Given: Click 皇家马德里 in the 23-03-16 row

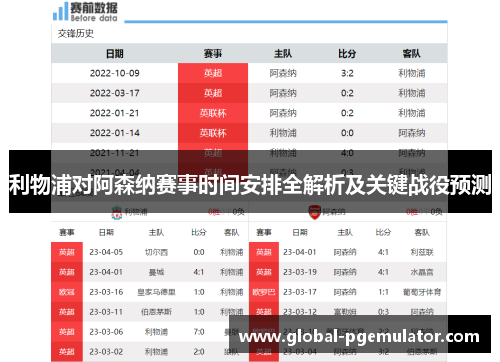Looking at the screenshot, I should tap(156, 292).
